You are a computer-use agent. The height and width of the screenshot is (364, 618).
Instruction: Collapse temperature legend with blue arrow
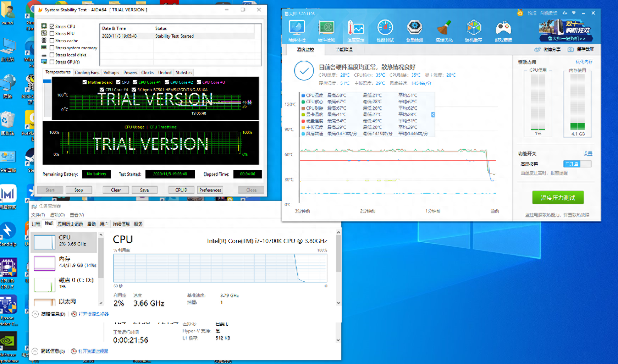(x=433, y=115)
